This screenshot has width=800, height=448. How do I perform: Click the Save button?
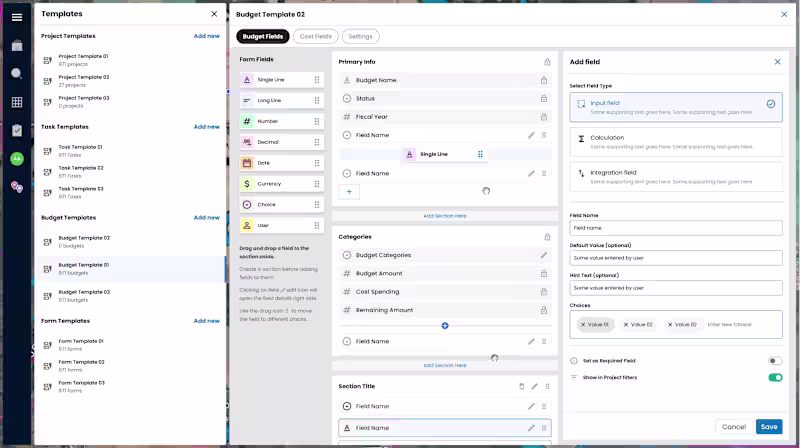click(769, 427)
